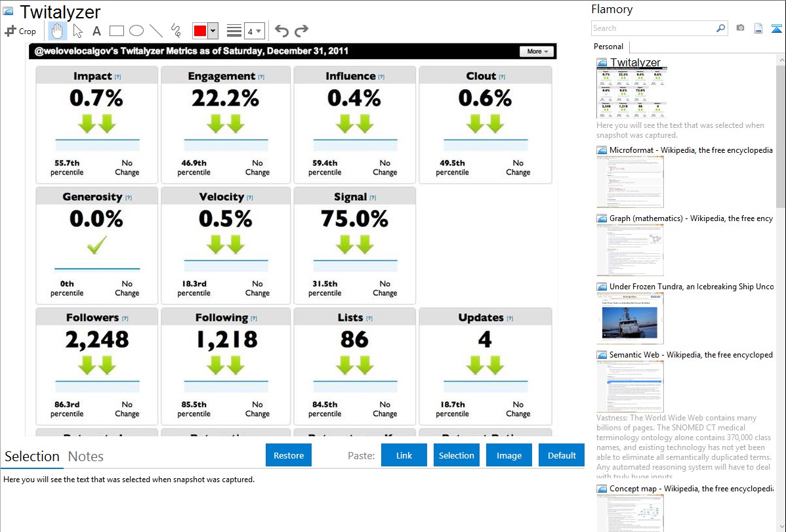Click the help icon beside Engagement
This screenshot has height=532, width=786.
pyautogui.click(x=261, y=77)
